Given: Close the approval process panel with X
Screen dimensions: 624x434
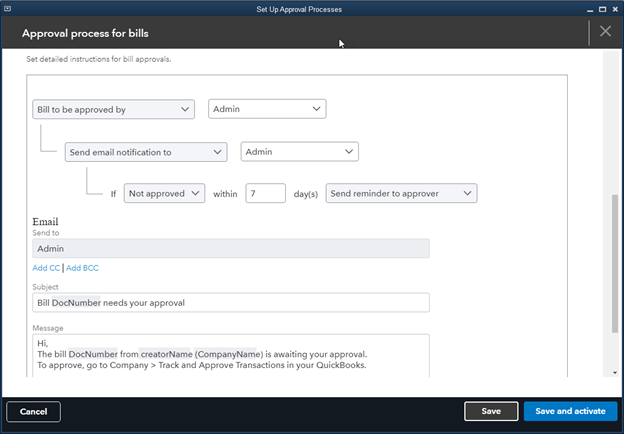Looking at the screenshot, I should pos(605,32).
